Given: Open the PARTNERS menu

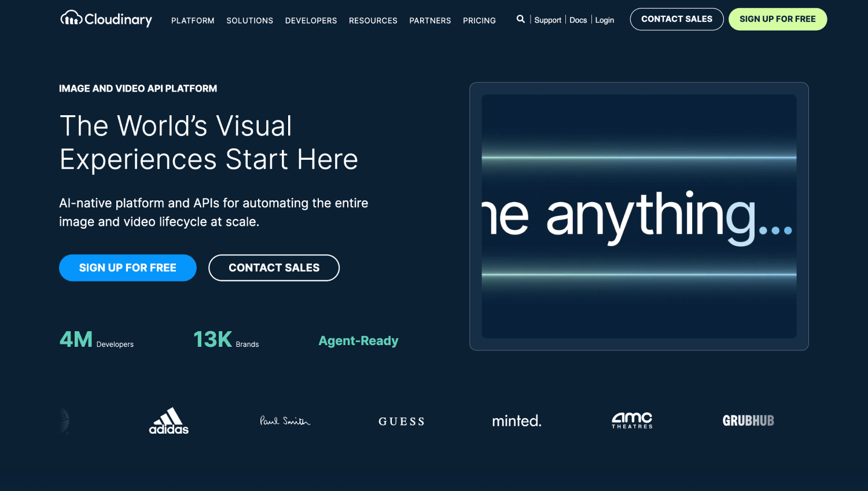Looking at the screenshot, I should 430,20.
